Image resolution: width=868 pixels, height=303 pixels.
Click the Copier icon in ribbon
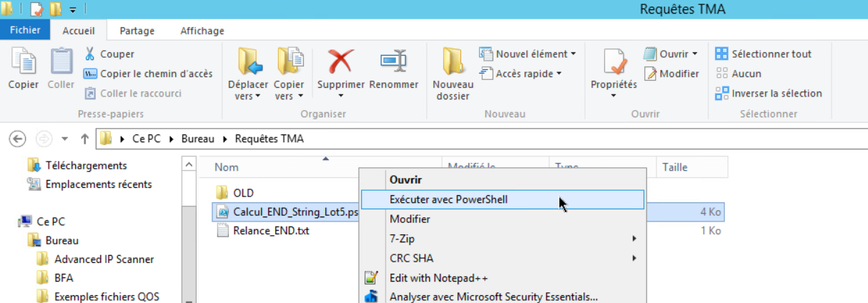tap(23, 62)
